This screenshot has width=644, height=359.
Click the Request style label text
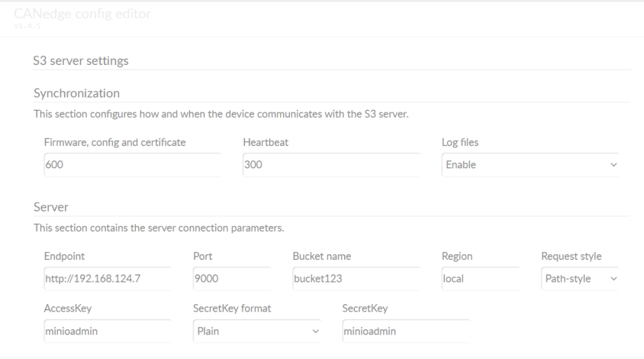coord(571,256)
